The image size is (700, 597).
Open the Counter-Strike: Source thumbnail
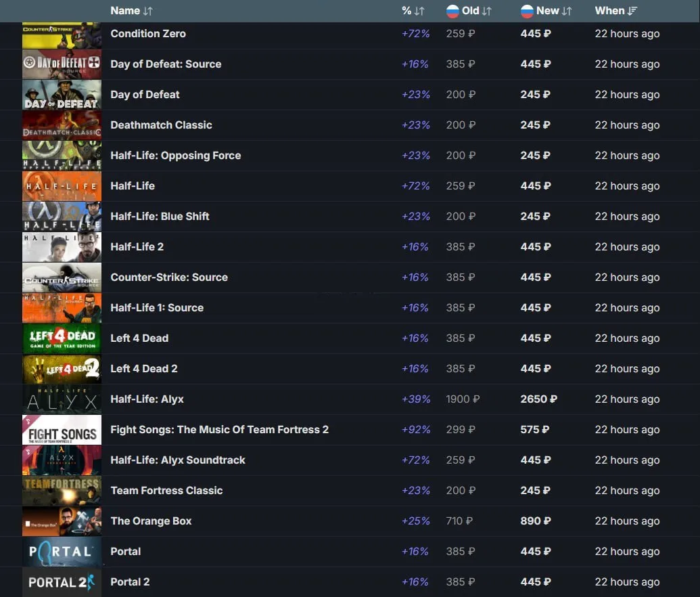(x=62, y=278)
